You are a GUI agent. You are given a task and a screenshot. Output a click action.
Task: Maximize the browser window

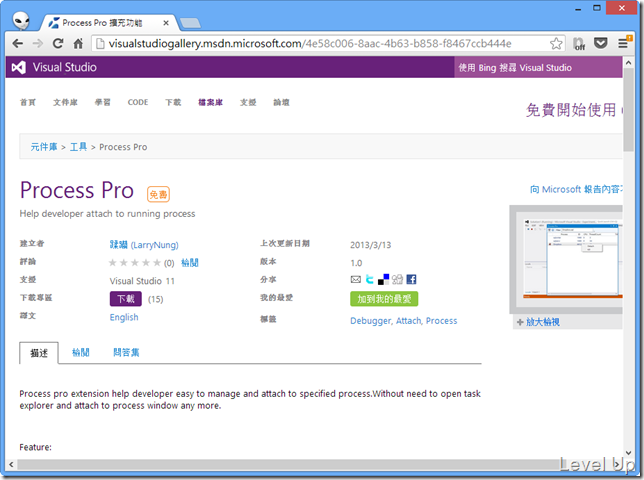point(597,8)
